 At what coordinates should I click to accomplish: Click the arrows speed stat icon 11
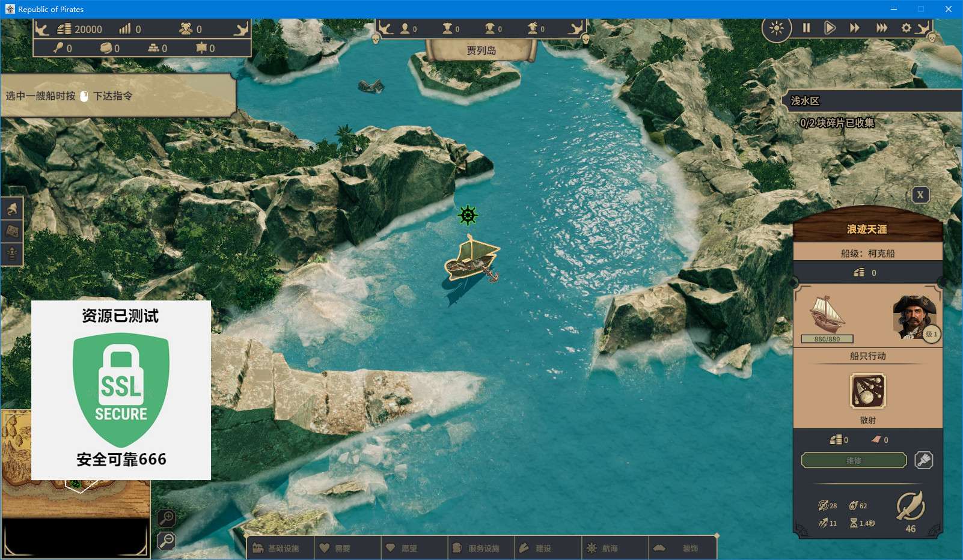pyautogui.click(x=823, y=523)
